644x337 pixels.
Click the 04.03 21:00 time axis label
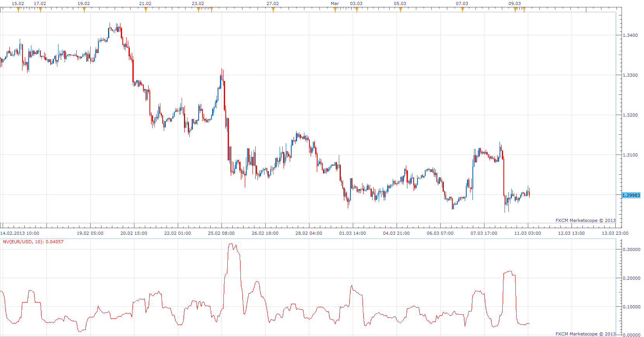click(396, 233)
